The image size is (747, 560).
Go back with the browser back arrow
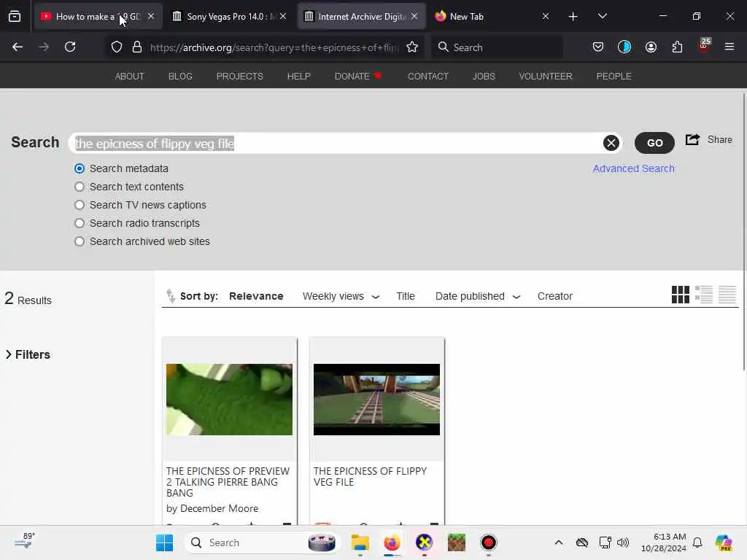[18, 47]
